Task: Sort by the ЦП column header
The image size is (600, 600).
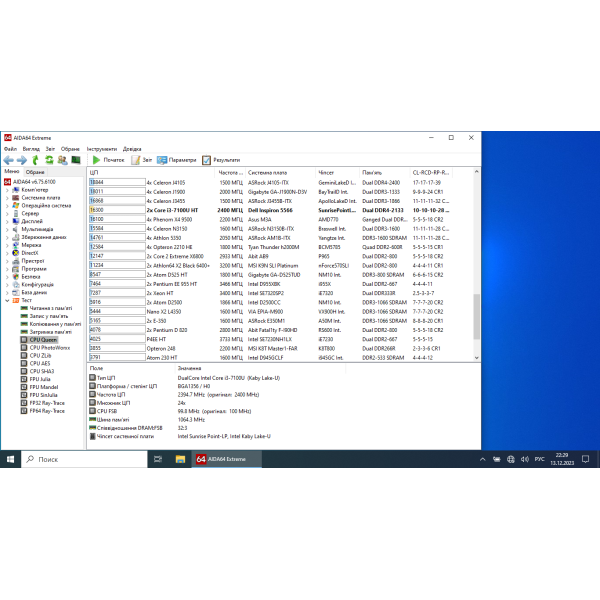Action: pyautogui.click(x=151, y=173)
